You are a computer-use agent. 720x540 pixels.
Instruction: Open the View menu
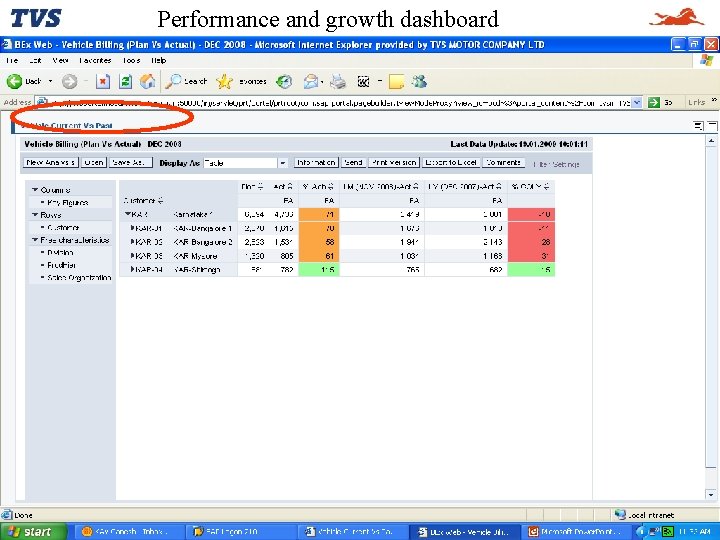[x=60, y=60]
